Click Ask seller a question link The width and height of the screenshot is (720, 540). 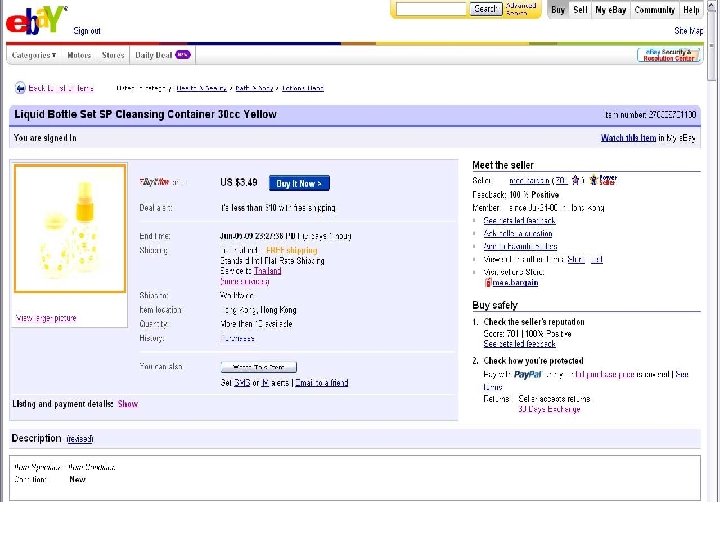point(518,233)
